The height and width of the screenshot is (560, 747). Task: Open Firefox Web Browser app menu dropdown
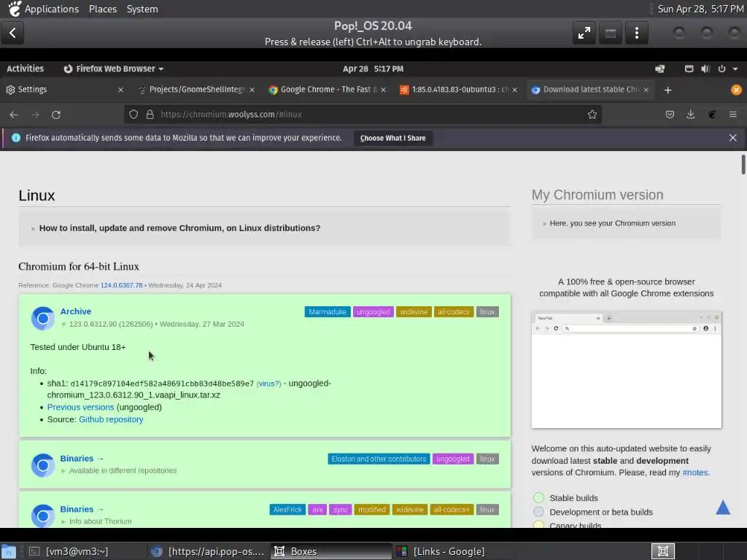click(x=114, y=69)
